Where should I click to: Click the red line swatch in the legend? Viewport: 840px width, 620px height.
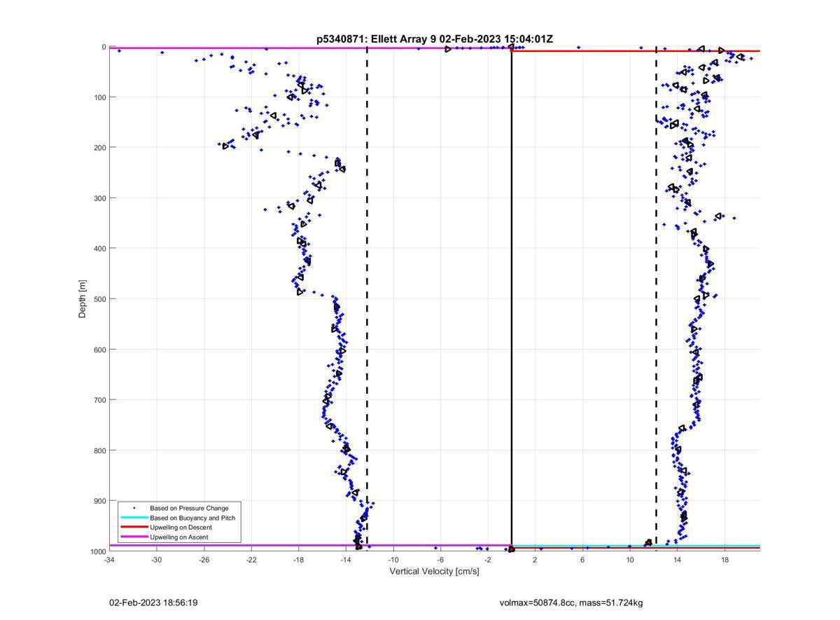coord(134,527)
